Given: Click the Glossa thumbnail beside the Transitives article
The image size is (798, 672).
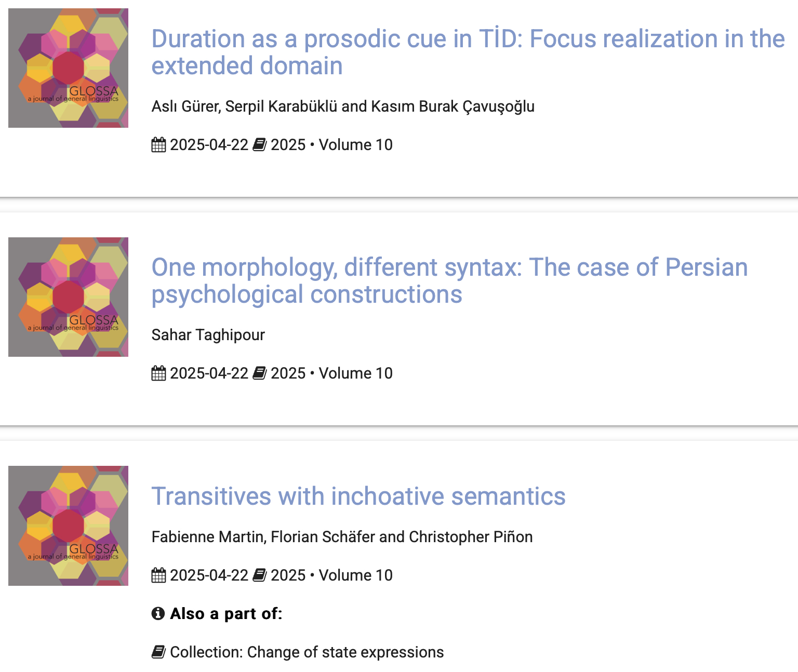Looking at the screenshot, I should pos(68,526).
